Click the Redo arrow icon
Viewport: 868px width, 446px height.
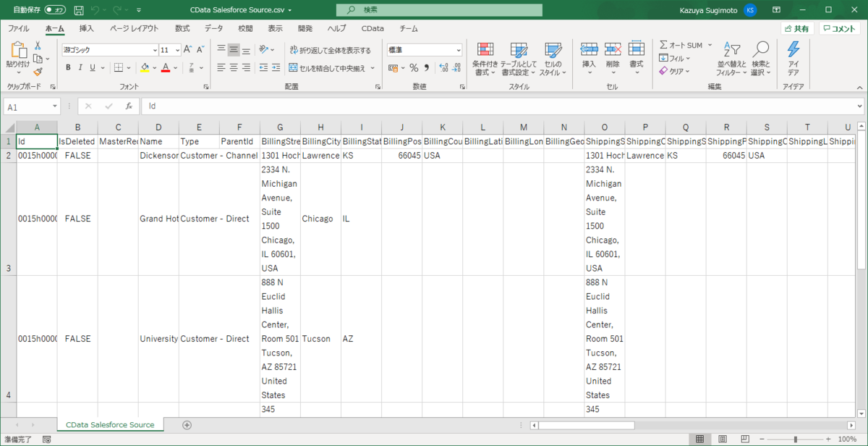pyautogui.click(x=119, y=10)
